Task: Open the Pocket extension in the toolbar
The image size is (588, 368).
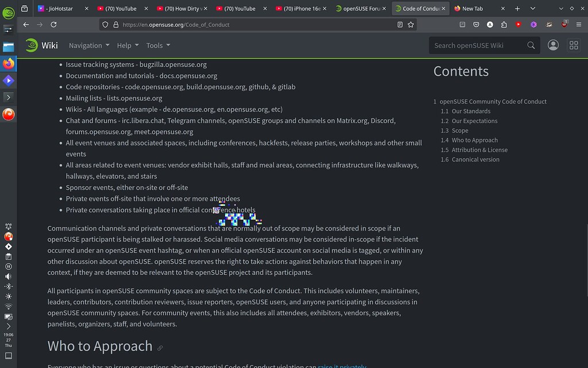Action: click(x=476, y=25)
